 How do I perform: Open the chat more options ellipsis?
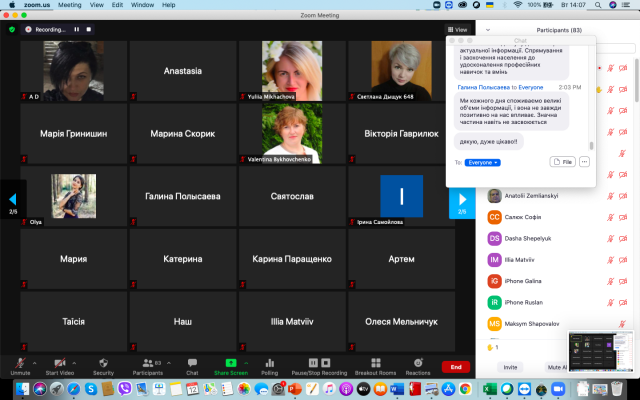coord(584,162)
